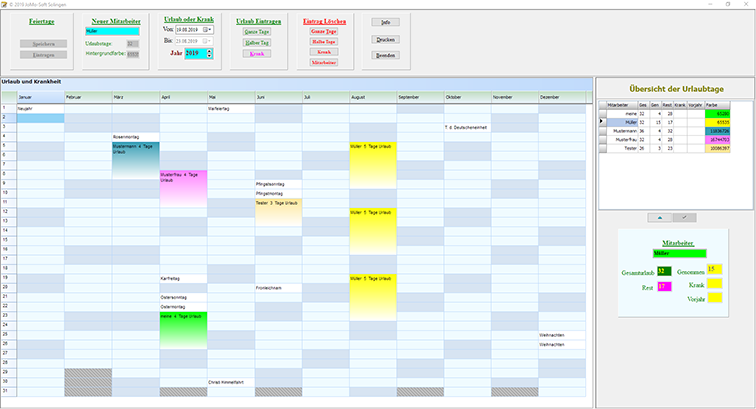Click the up arrow button below the overview table
Screen dimensions: 756x409
tap(658, 216)
